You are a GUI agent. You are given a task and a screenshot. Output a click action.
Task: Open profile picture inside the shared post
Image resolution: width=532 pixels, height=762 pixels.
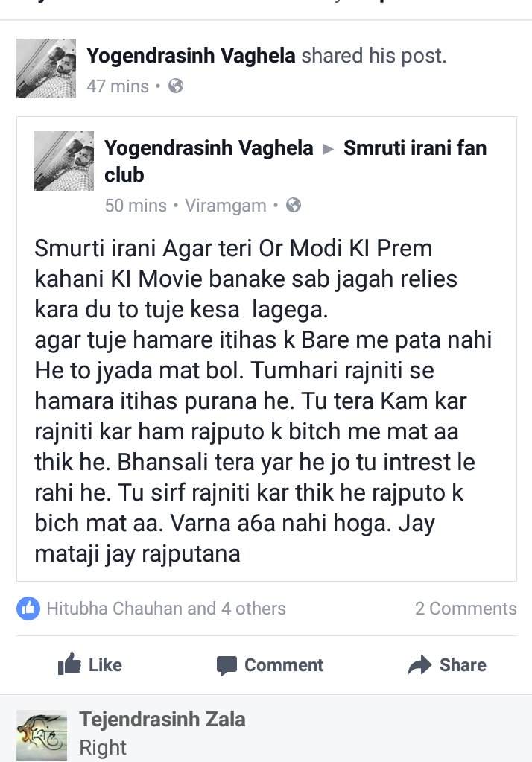[x=63, y=161]
